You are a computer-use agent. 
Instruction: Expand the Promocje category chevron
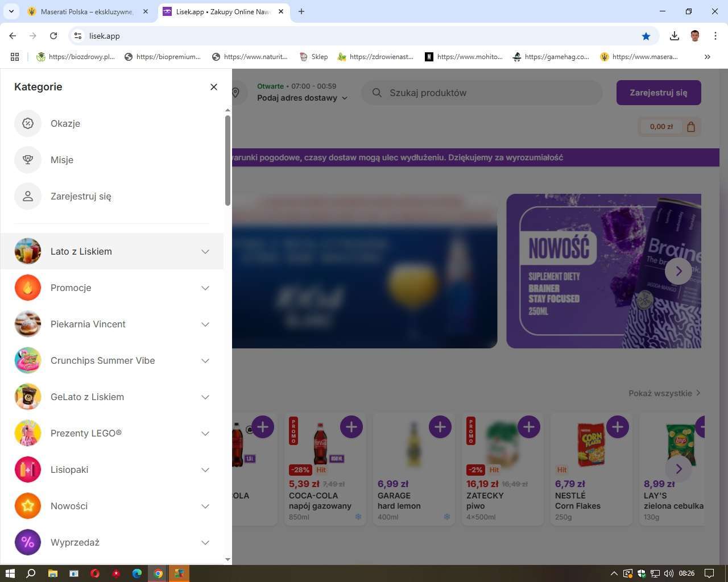(205, 288)
